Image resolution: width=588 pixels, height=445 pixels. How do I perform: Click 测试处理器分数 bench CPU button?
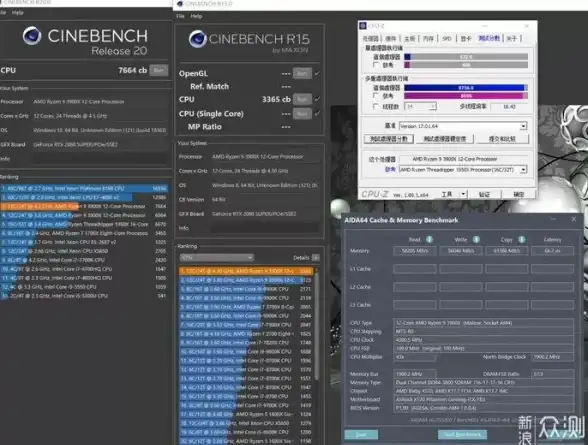[389, 139]
